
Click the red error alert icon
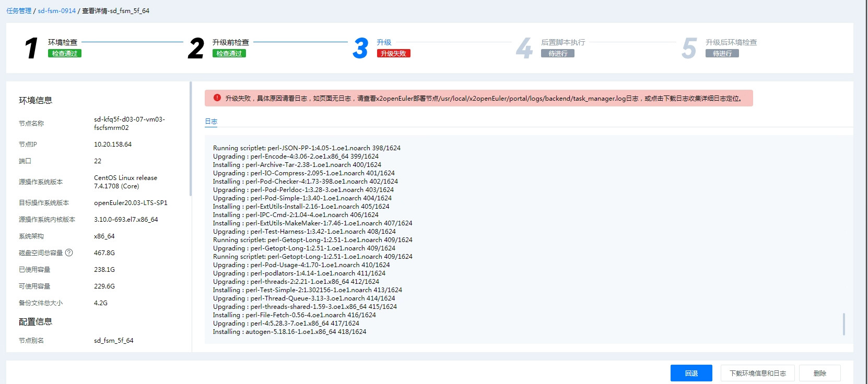(217, 98)
